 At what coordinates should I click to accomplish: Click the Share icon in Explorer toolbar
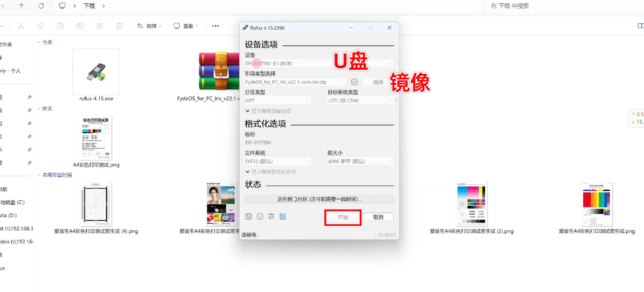click(x=100, y=26)
